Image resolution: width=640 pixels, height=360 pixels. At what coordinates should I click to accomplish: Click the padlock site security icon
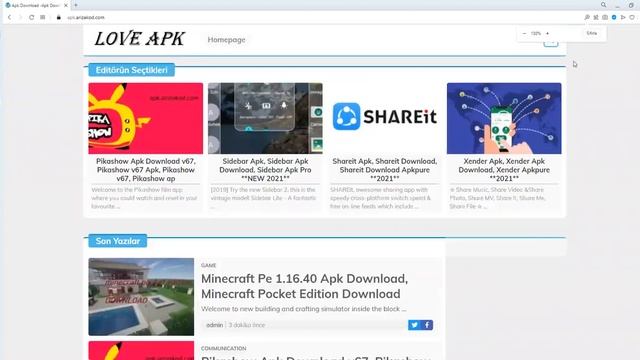tap(58, 18)
